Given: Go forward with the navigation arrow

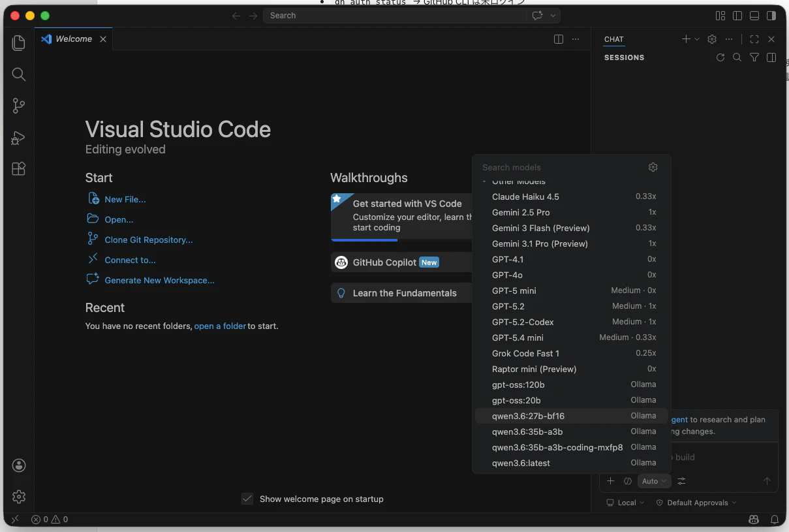Looking at the screenshot, I should [253, 16].
